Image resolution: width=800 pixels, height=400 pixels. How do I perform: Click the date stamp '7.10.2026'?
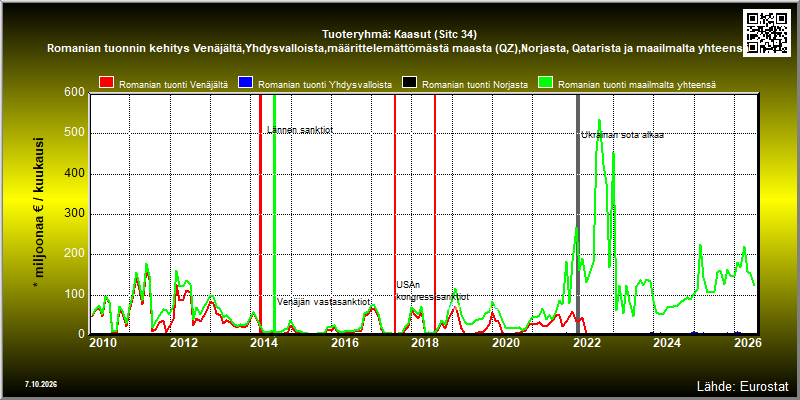click(x=41, y=384)
